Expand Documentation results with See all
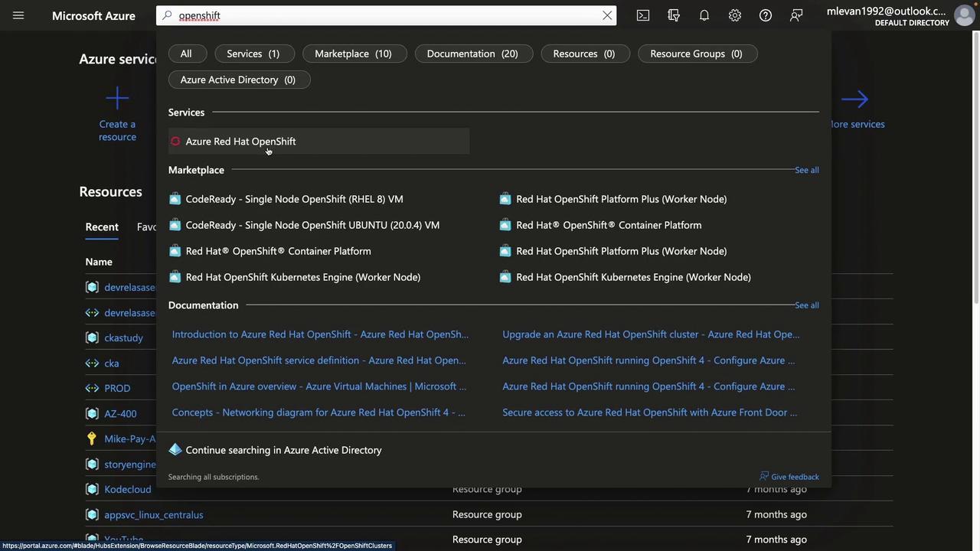The height and width of the screenshot is (551, 980). point(806,305)
